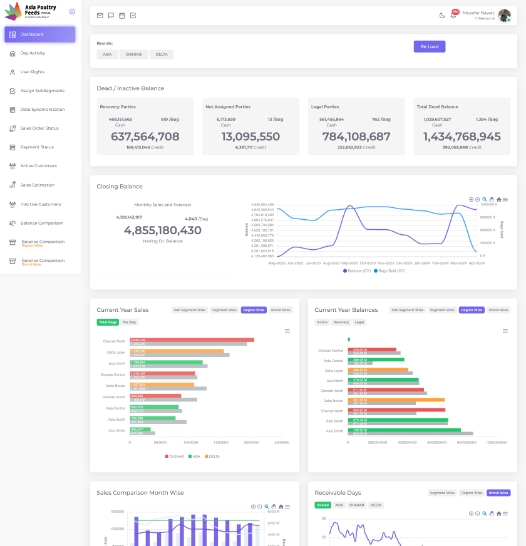Open the chat bubble icon in header
This screenshot has width=526, height=546.
(x=111, y=15)
